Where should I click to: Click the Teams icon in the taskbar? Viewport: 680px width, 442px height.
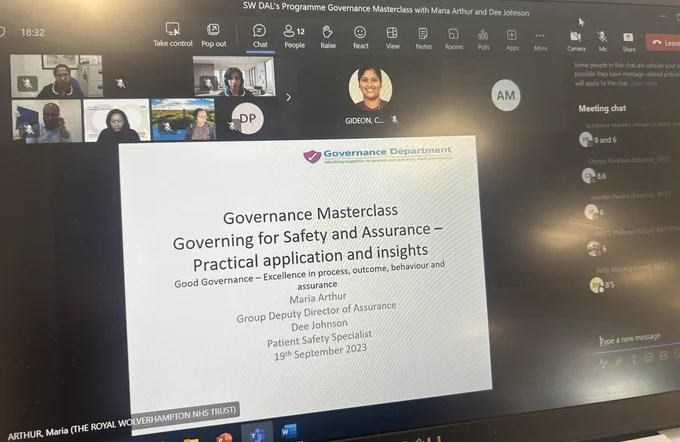pyautogui.click(x=257, y=433)
